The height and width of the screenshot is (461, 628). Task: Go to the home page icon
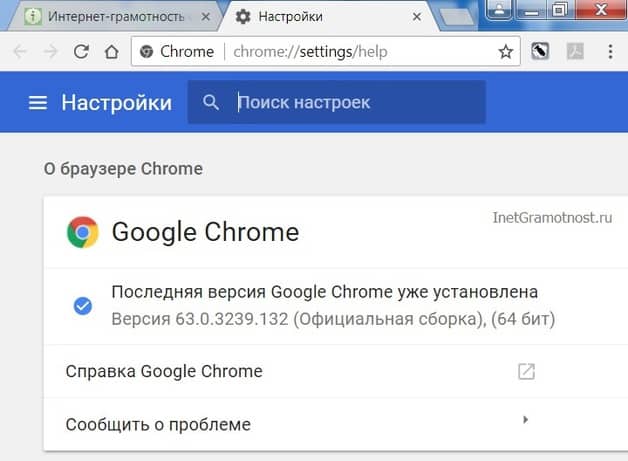[111, 52]
